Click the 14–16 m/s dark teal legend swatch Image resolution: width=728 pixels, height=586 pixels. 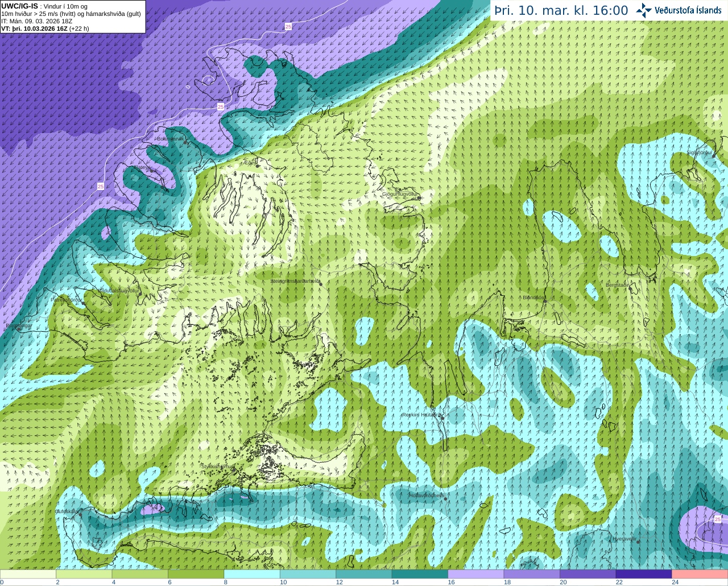pos(420,574)
